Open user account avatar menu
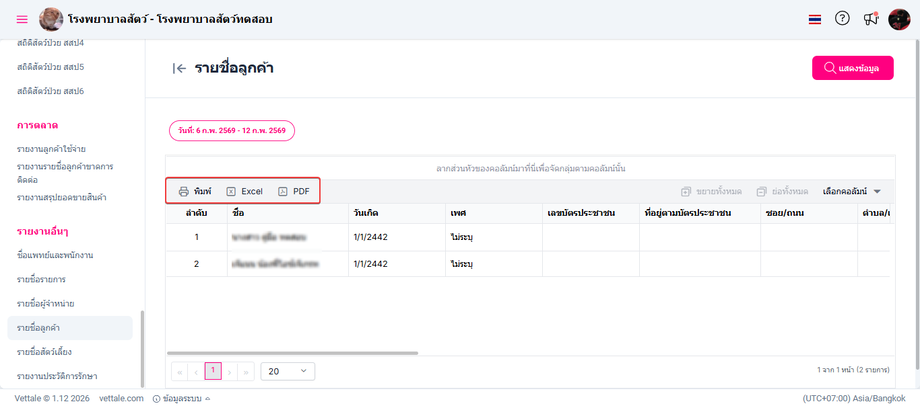The width and height of the screenshot is (920, 408). (x=899, y=19)
